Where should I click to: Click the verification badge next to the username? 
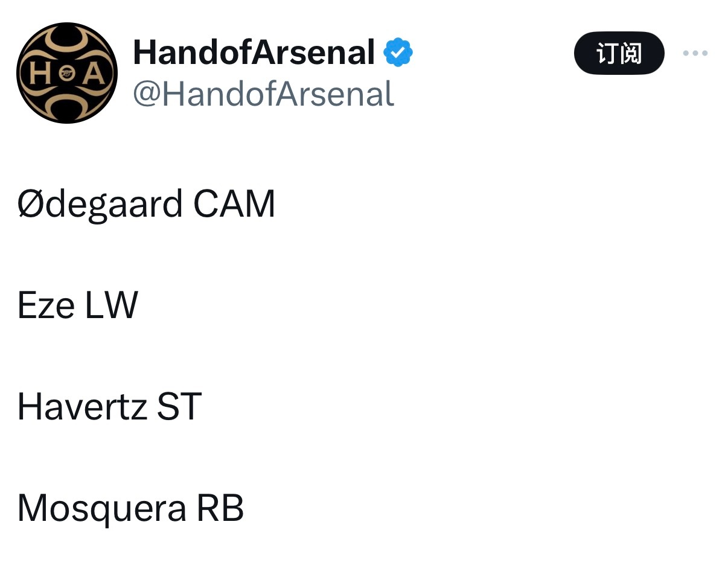(x=398, y=52)
